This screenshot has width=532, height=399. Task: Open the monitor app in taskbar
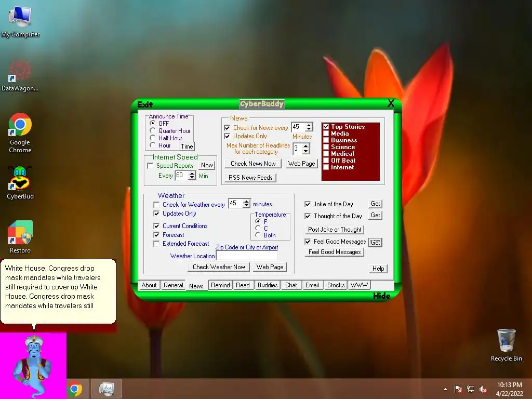[x=106, y=389]
